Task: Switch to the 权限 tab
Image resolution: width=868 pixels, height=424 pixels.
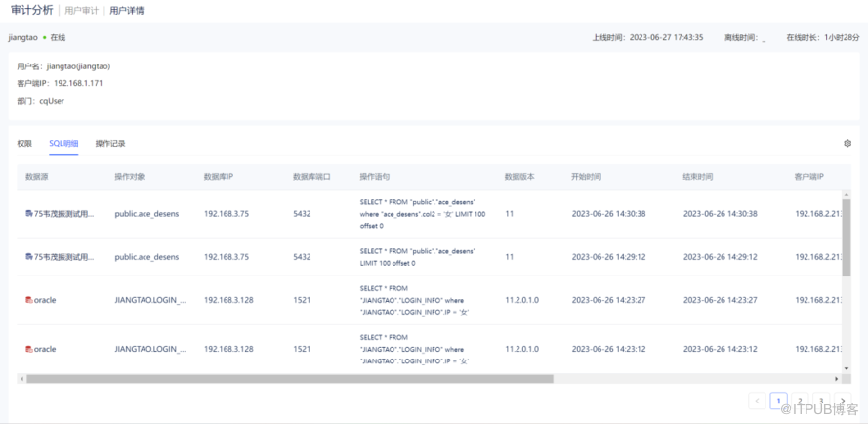Action: pos(24,143)
